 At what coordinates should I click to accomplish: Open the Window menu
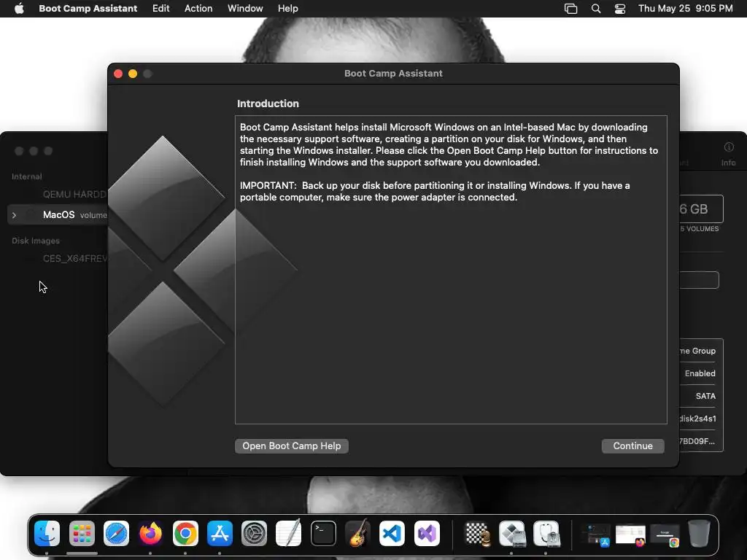245,9
